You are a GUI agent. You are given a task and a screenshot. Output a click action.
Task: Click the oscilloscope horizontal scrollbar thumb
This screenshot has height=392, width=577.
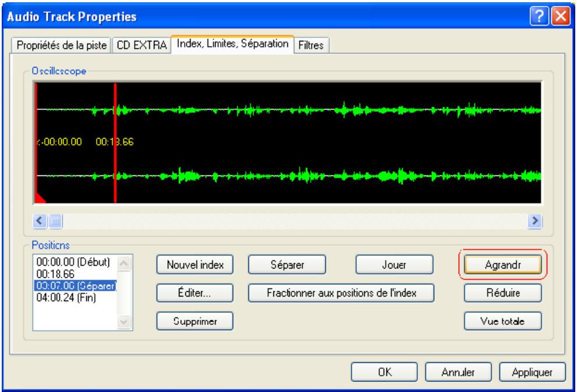(x=55, y=221)
